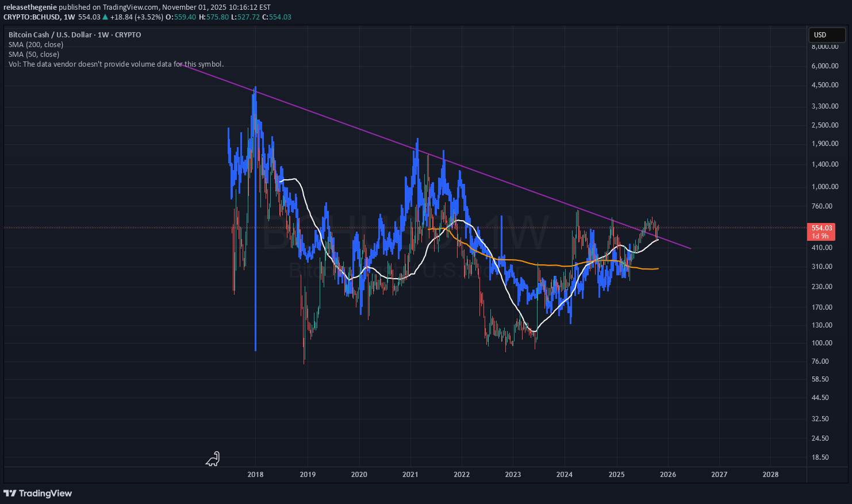Click the 2025 label on time axis
The width and height of the screenshot is (852, 504).
[616, 475]
